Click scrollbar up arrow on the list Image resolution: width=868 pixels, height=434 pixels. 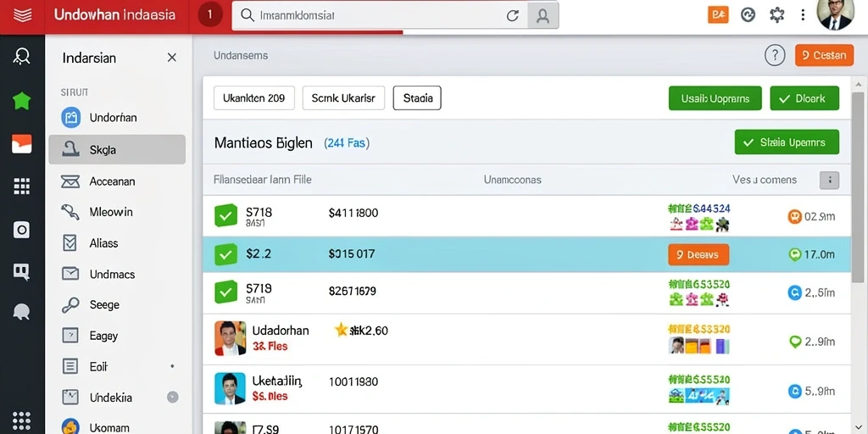pyautogui.click(x=858, y=85)
